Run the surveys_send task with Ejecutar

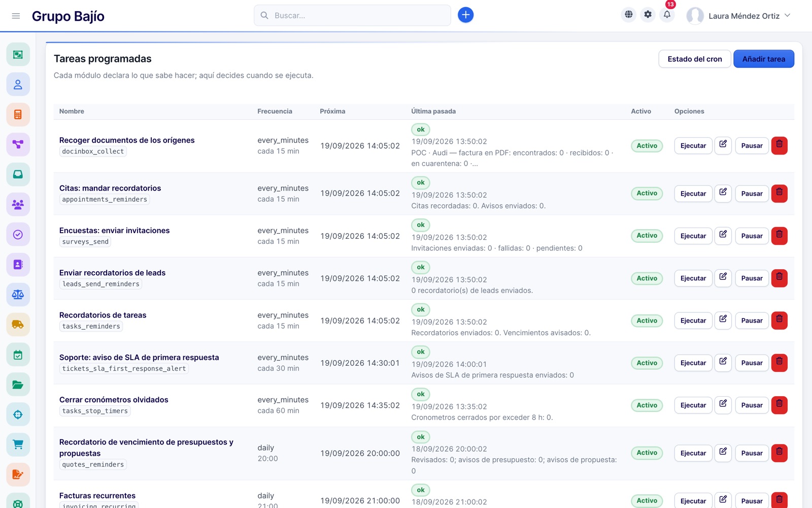click(x=693, y=236)
